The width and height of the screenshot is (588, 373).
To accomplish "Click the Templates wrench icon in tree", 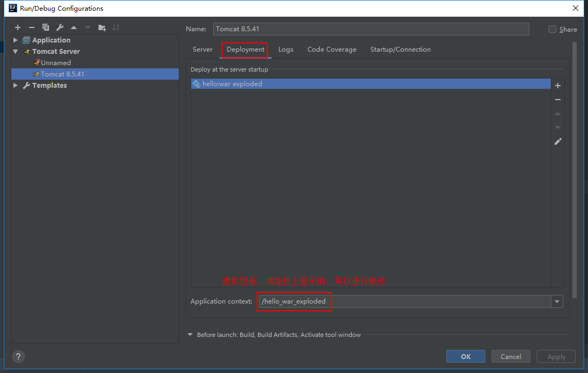I will [26, 86].
